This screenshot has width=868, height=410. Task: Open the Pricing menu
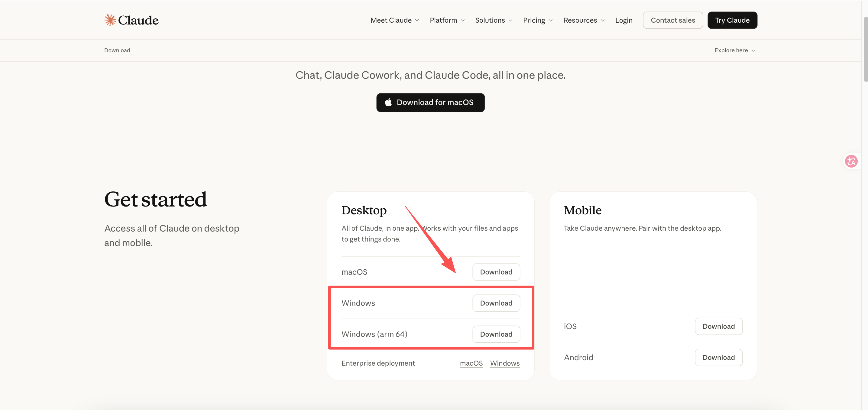(538, 20)
